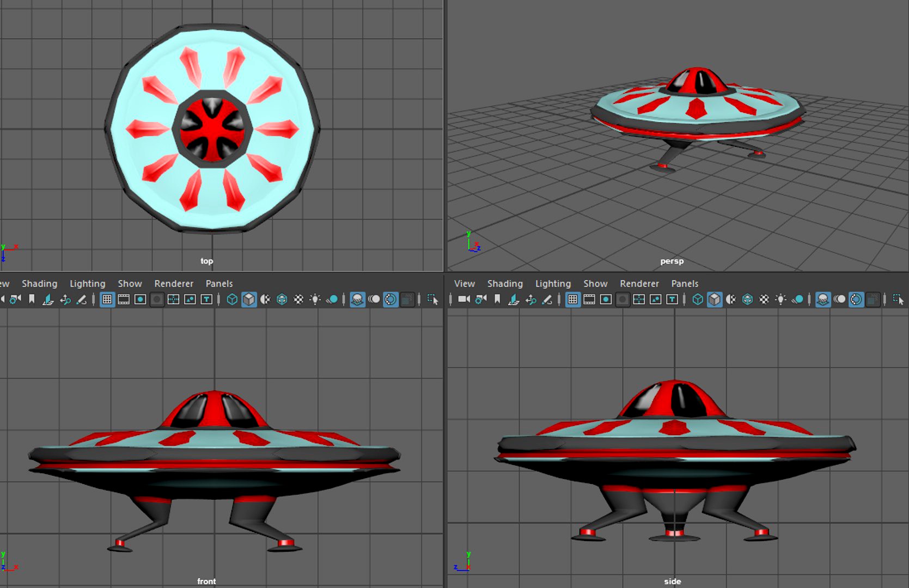The width and height of the screenshot is (909, 588).
Task: Click Image Plane icon in front panel toolbar
Action: click(48, 299)
